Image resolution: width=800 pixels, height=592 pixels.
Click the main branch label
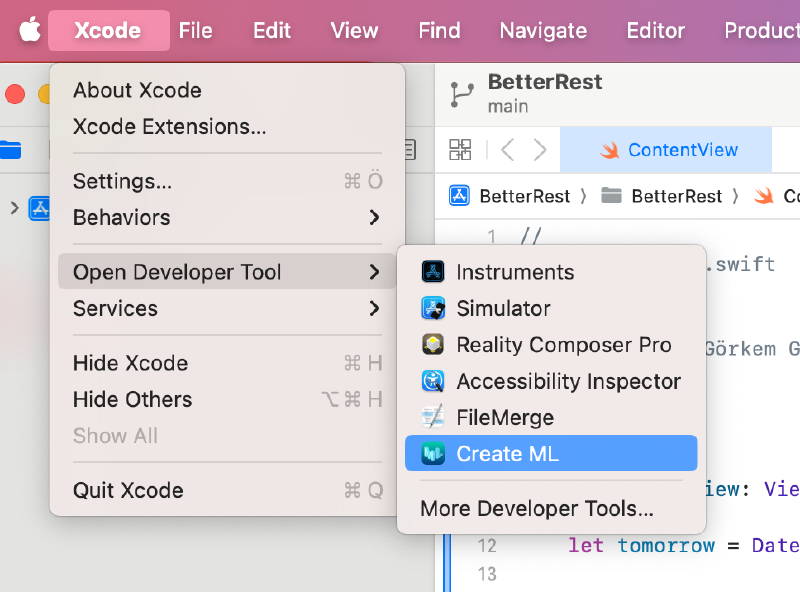click(x=508, y=106)
